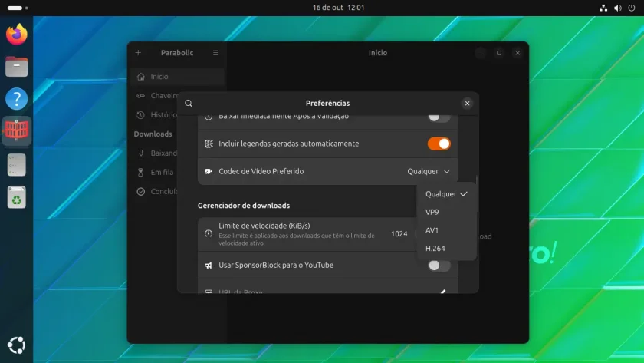Open the Trash icon in the dock
644x363 pixels.
click(x=16, y=197)
